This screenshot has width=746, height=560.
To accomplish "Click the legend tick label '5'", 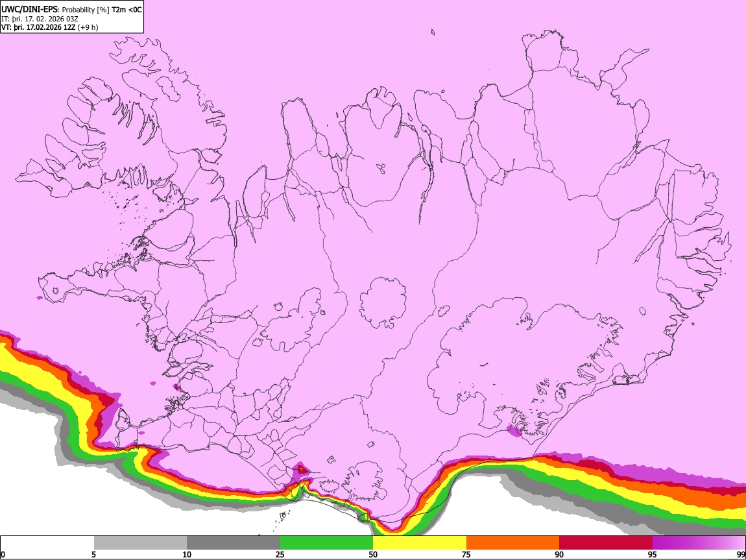I will [93, 554].
